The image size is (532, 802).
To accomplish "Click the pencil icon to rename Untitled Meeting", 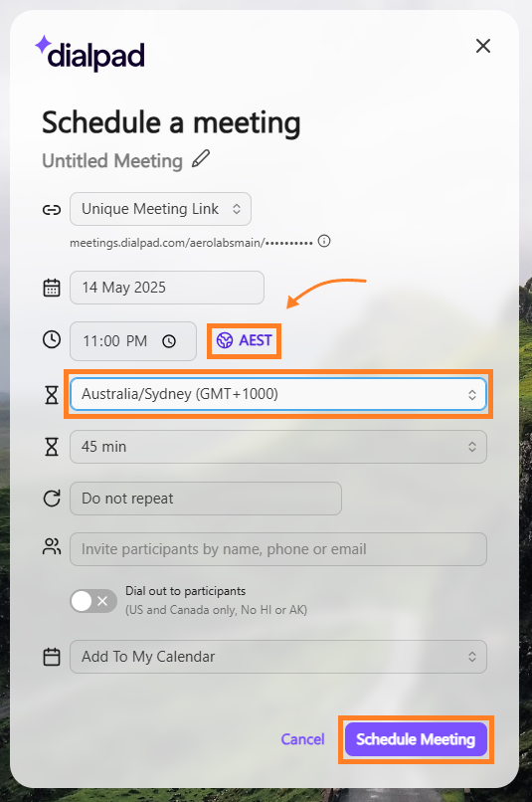I will pyautogui.click(x=201, y=159).
